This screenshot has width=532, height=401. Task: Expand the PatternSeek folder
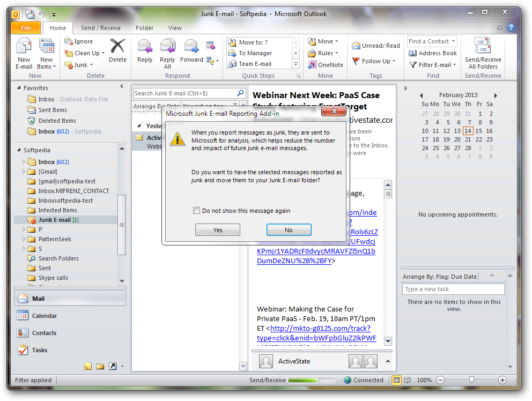(24, 239)
